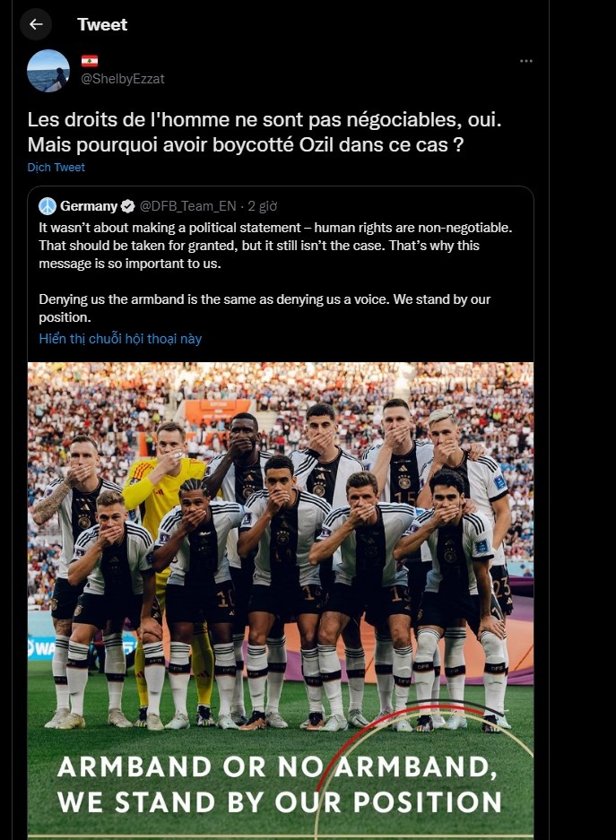Click the @DFB_Team_EN handle

187,206
